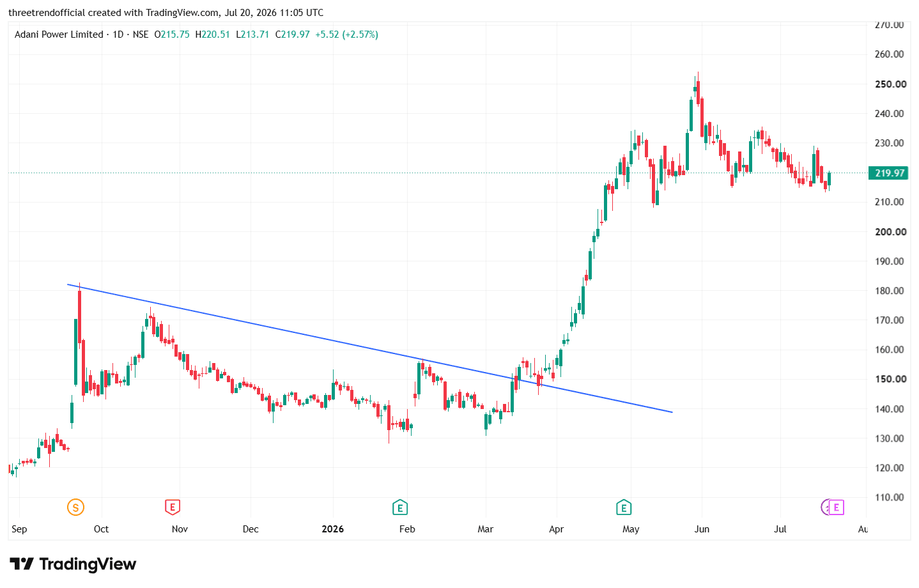919x588 pixels.
Task: Click the close value C219.97
Action: coord(293,35)
